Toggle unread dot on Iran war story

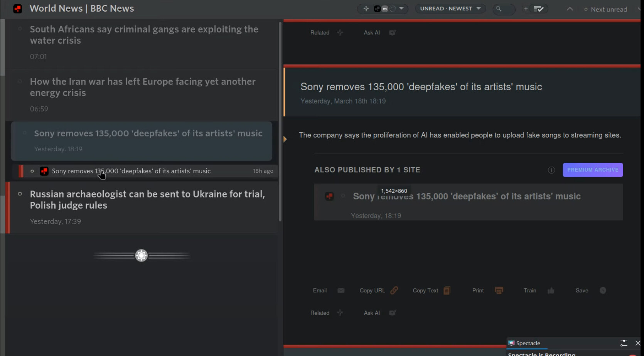pyautogui.click(x=20, y=81)
